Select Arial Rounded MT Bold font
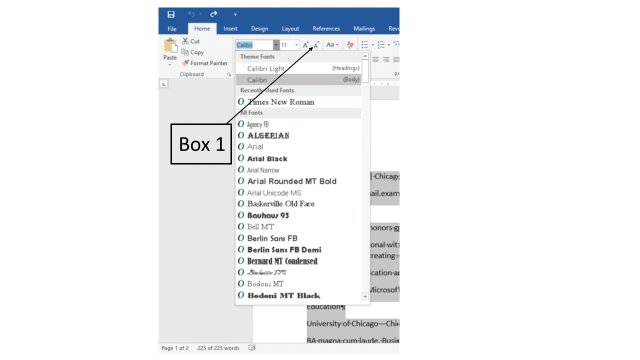The image size is (640, 360). [x=298, y=181]
